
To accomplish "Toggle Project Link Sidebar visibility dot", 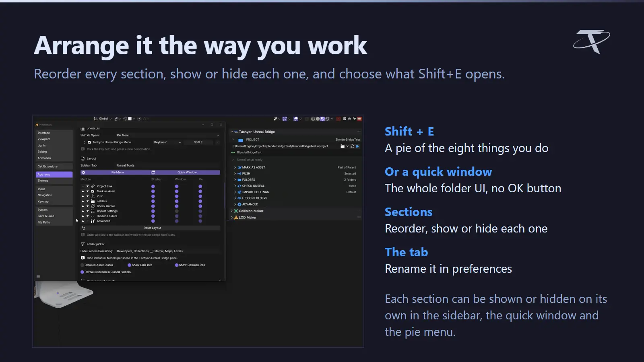I will click(153, 186).
